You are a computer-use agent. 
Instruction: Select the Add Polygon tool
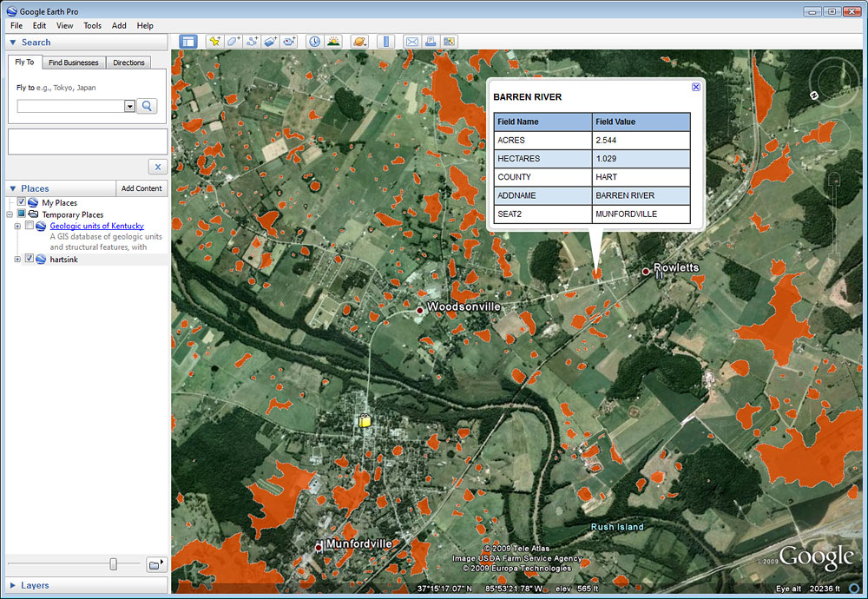point(233,42)
